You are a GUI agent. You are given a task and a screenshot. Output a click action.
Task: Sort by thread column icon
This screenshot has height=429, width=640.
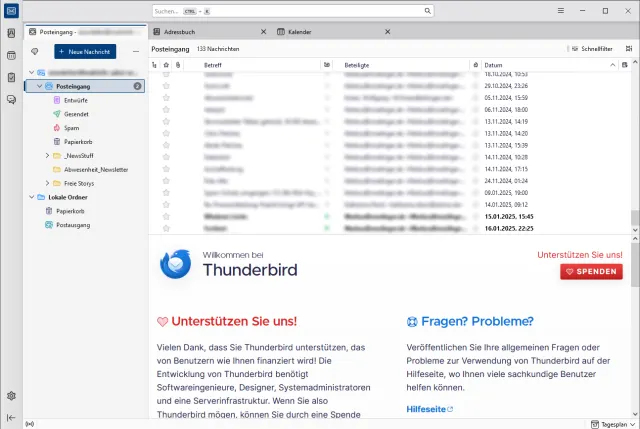[154, 65]
